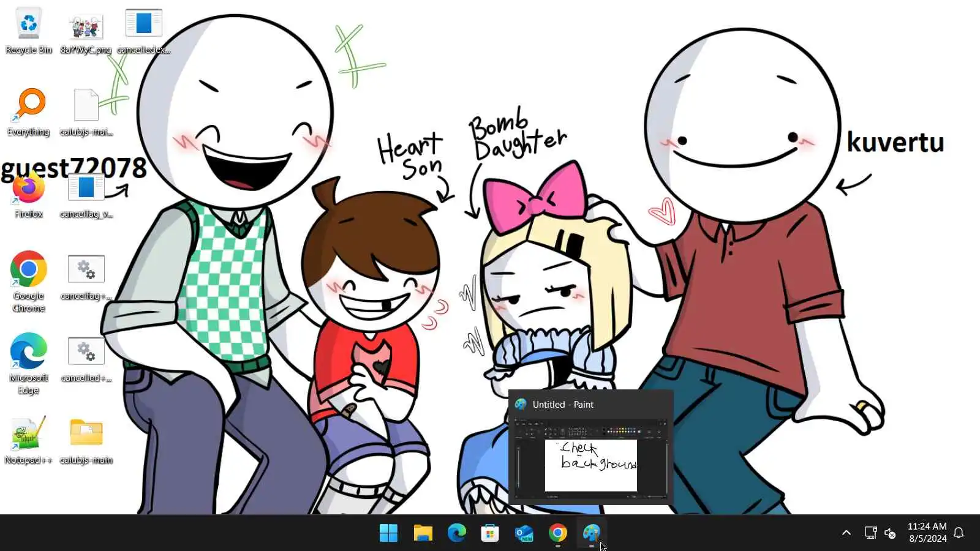
Task: Click the Untitled - Paint preview title
Action: pyautogui.click(x=563, y=405)
